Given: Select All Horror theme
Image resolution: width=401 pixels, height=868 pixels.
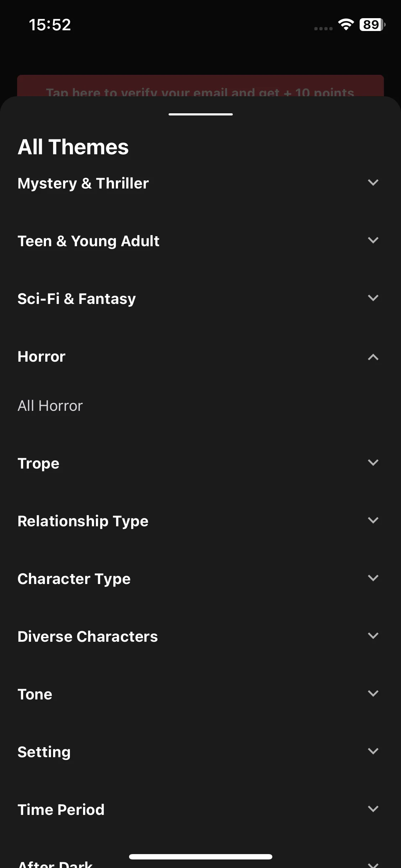Looking at the screenshot, I should point(50,406).
